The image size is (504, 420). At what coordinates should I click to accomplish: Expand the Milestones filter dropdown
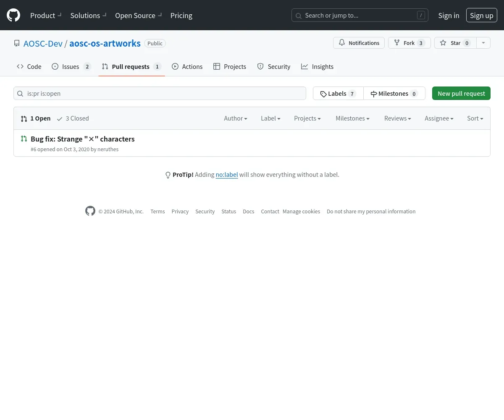(x=352, y=118)
